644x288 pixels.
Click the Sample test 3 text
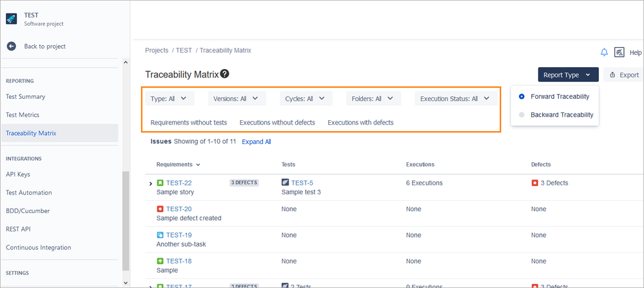301,192
